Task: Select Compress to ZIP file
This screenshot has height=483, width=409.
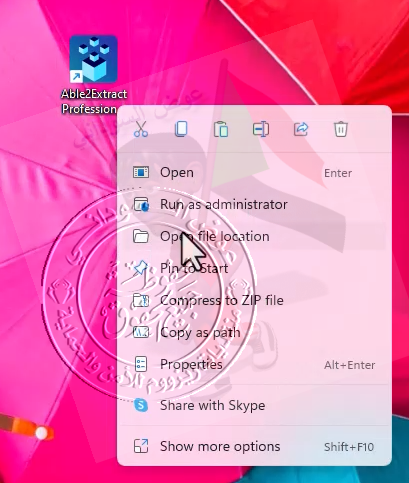Action: 255,300
